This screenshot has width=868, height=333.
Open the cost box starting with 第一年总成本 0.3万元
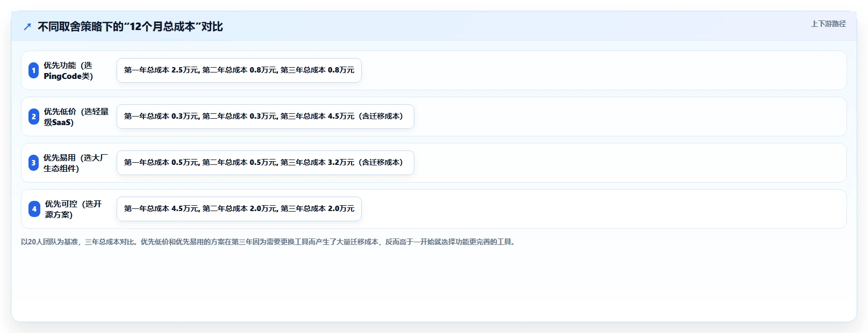click(x=266, y=117)
